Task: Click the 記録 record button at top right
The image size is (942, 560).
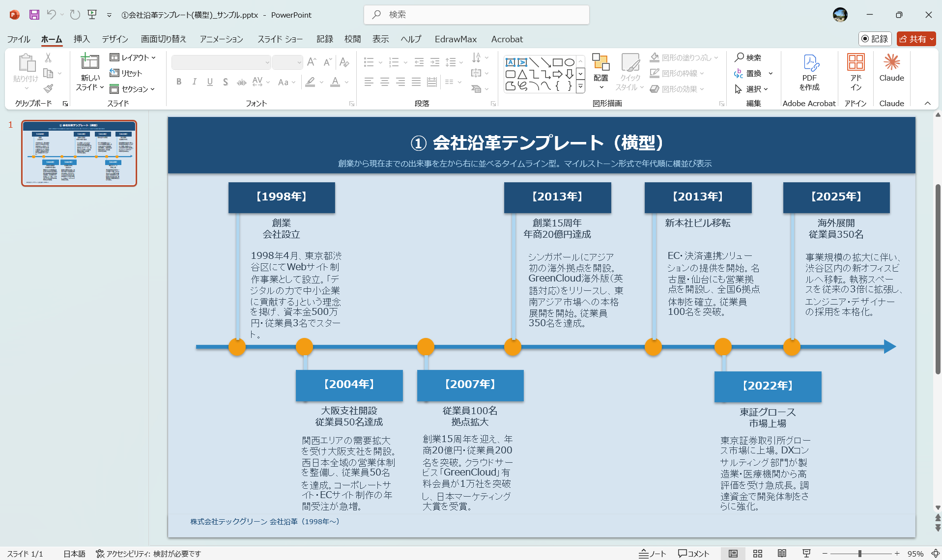Action: click(x=875, y=39)
